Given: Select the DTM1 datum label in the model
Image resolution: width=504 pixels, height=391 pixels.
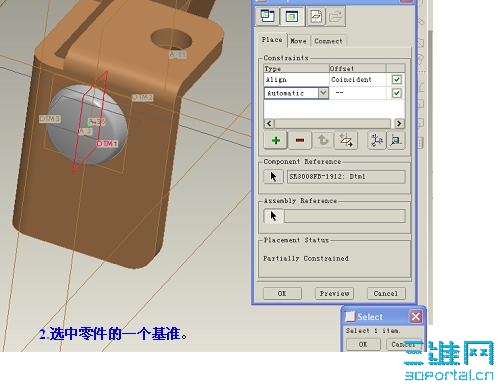Looking at the screenshot, I should [107, 144].
